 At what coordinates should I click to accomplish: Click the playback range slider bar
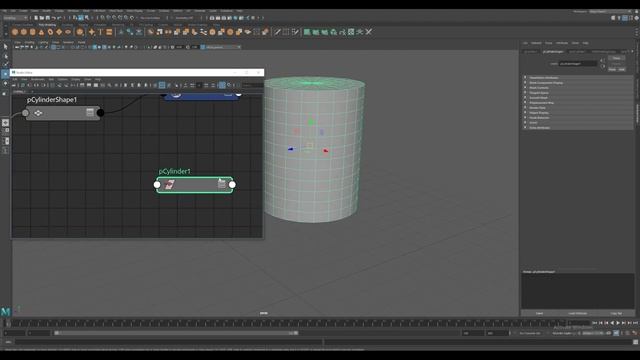[x=176, y=333]
